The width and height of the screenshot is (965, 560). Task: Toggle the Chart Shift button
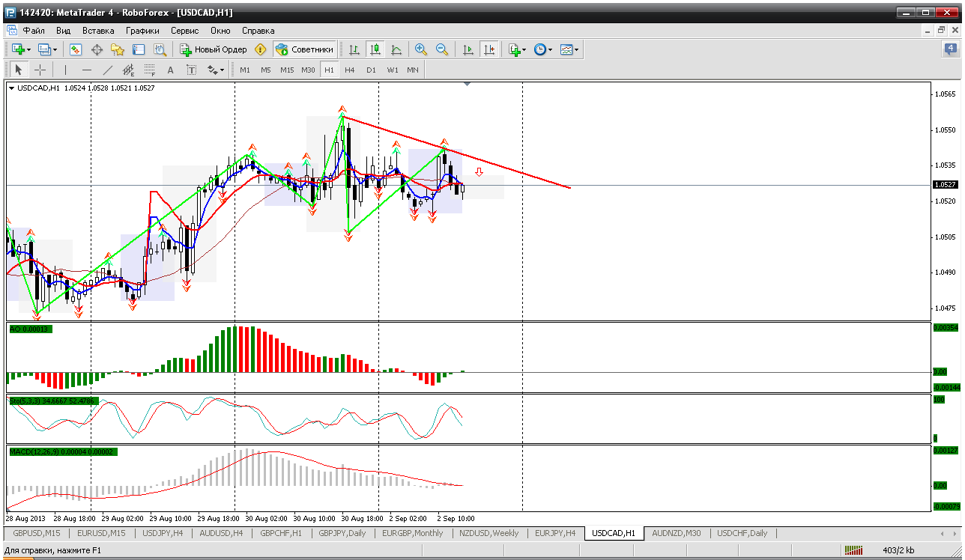(x=489, y=49)
